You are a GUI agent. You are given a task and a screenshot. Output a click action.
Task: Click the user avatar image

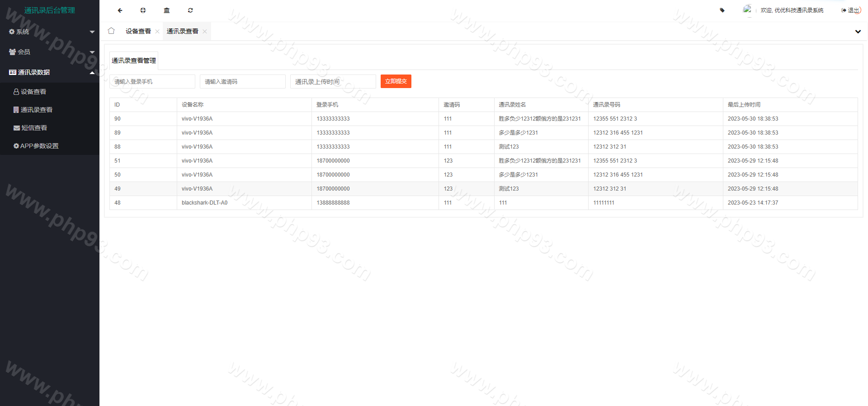coord(747,9)
